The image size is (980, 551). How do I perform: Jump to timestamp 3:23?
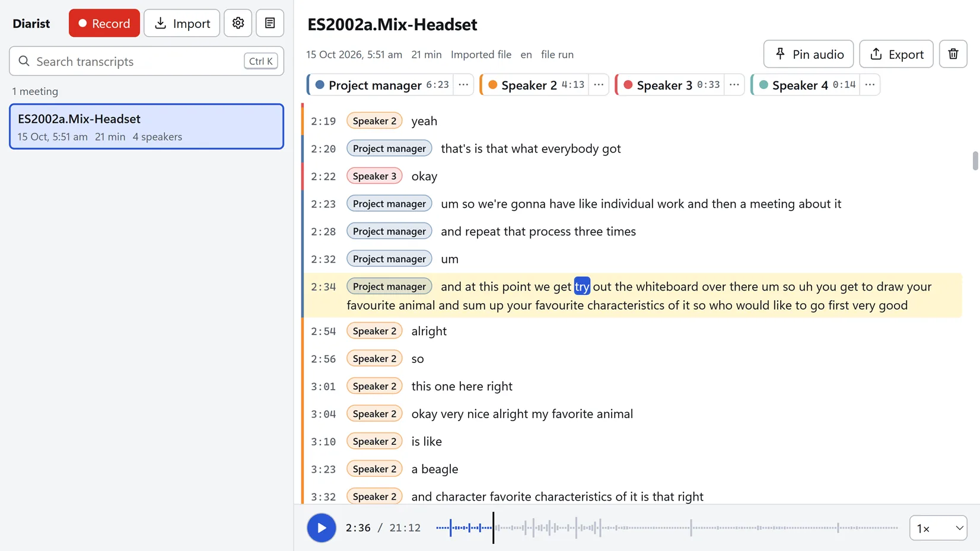coord(323,469)
